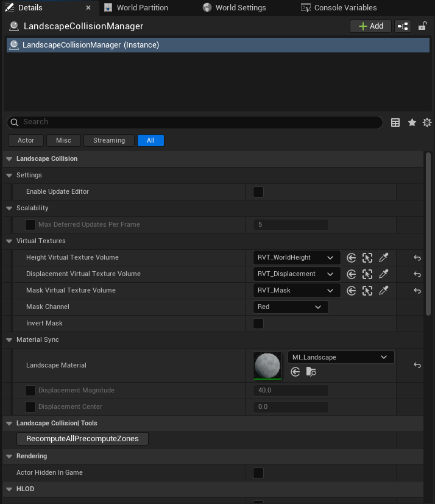Collapse the HLOD category
Screen dimensions: 435x504
[9, 489]
